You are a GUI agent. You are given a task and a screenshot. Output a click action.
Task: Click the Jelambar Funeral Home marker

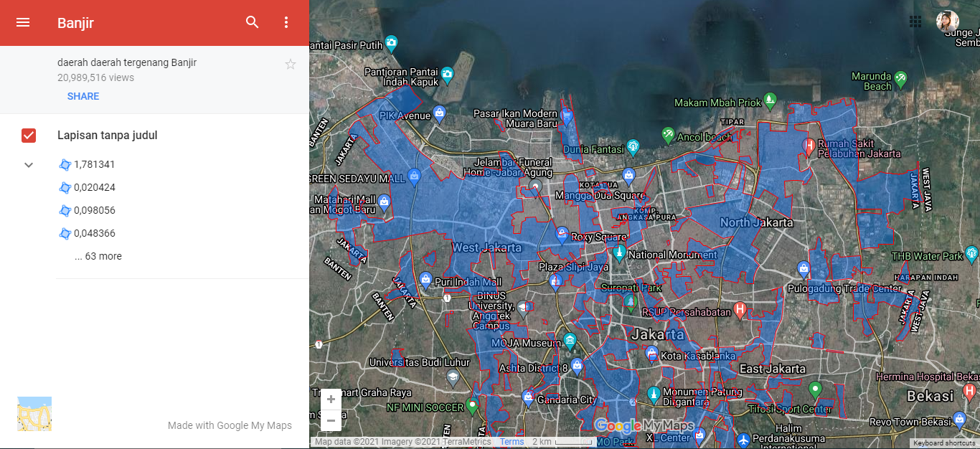pyautogui.click(x=534, y=187)
